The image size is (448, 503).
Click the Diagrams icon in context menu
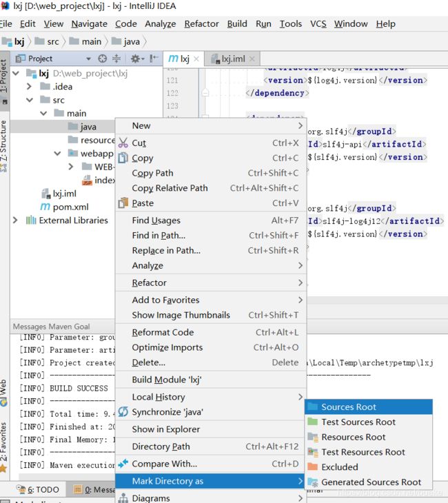(123, 498)
